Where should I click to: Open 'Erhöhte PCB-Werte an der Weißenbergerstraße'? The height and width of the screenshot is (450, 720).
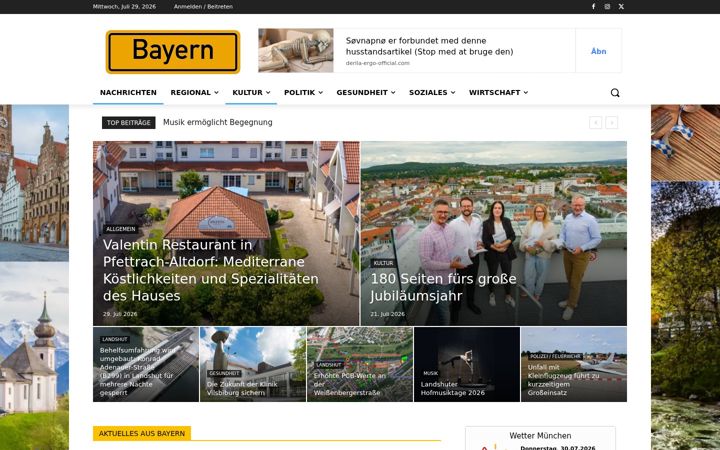coord(350,384)
